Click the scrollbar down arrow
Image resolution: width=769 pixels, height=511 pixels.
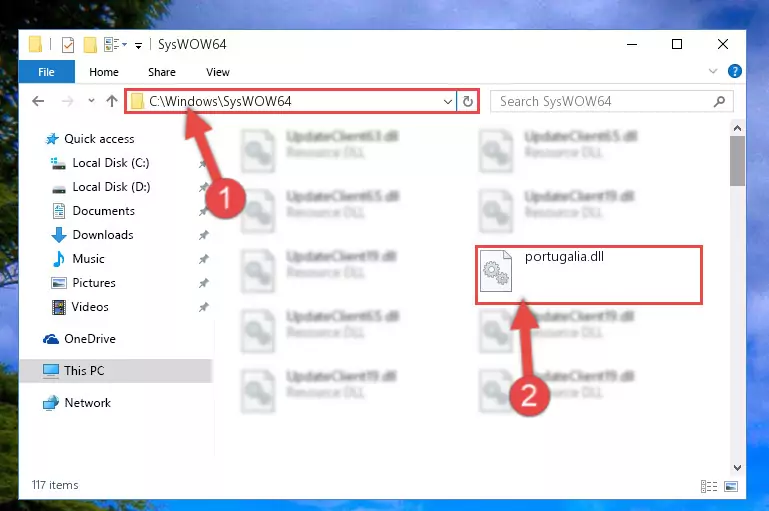click(x=737, y=468)
